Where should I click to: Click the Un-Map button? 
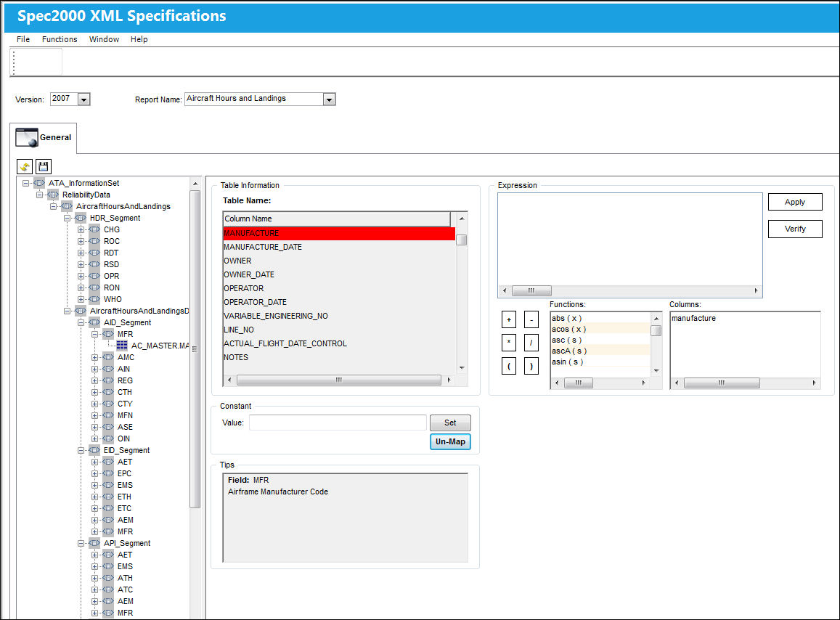click(x=450, y=441)
